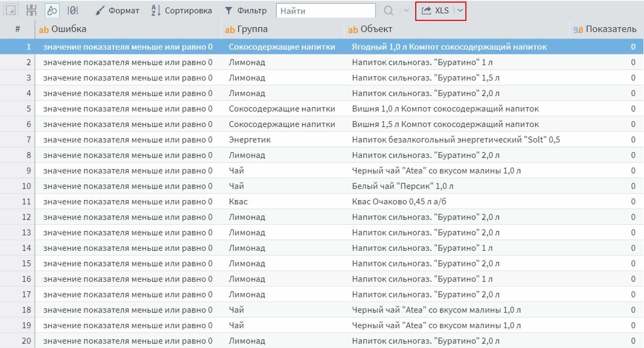Open the Фильтр filter settings
This screenshot has height=348, width=644.
click(245, 10)
